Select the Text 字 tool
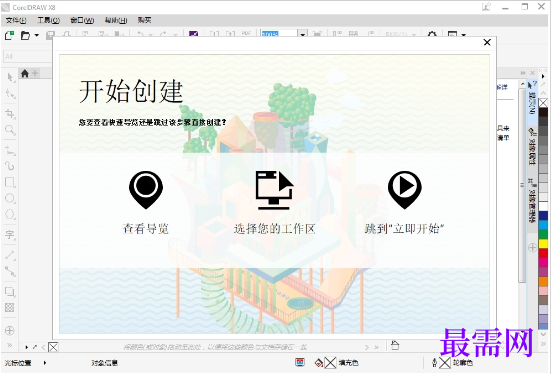552x374 pixels. (10, 234)
